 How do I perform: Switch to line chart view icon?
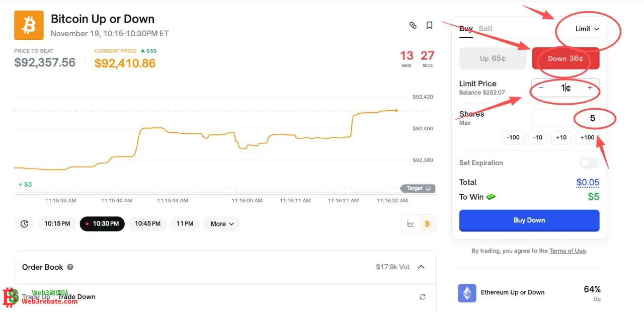411,224
